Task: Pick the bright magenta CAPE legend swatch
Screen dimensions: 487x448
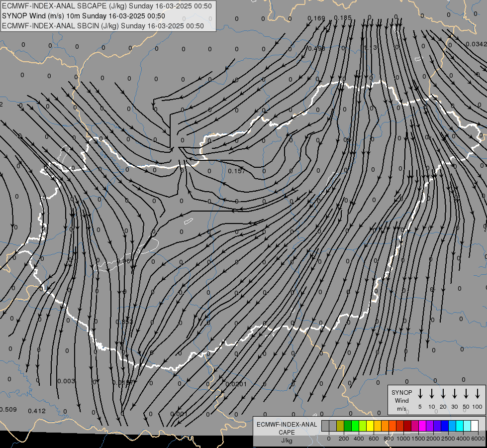Action: [x=422, y=426]
